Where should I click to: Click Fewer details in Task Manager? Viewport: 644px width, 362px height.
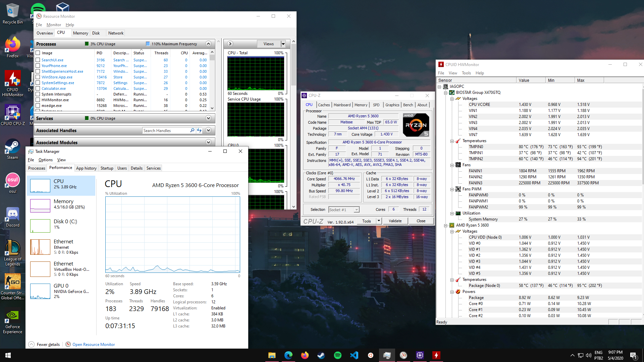pyautogui.click(x=44, y=344)
